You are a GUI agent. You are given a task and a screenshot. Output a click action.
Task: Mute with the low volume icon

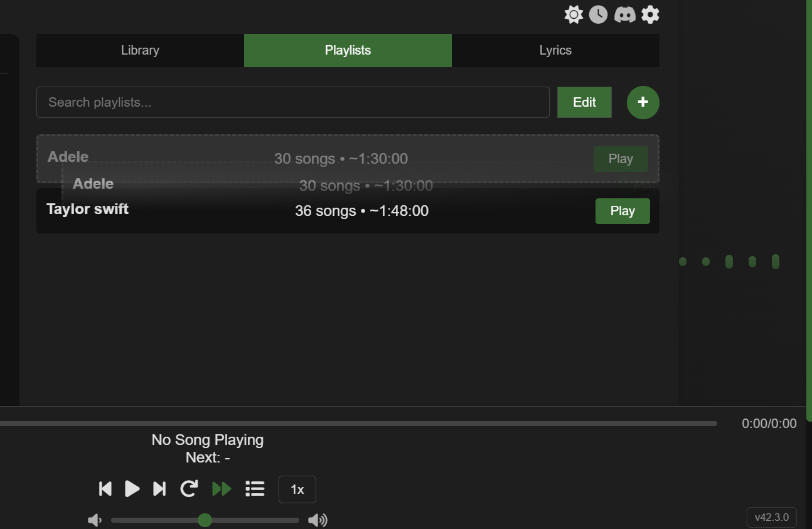pyautogui.click(x=95, y=520)
